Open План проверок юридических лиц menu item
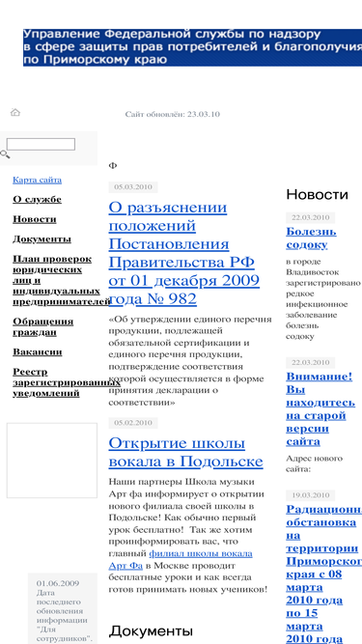 (x=62, y=280)
